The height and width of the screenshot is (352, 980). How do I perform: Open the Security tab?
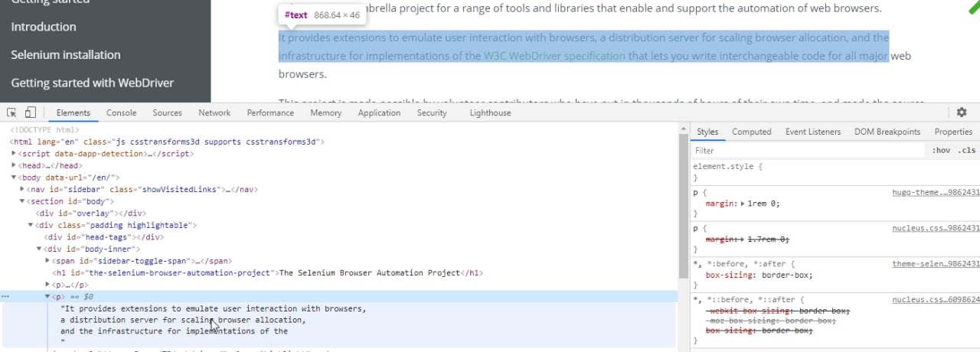[x=432, y=112]
